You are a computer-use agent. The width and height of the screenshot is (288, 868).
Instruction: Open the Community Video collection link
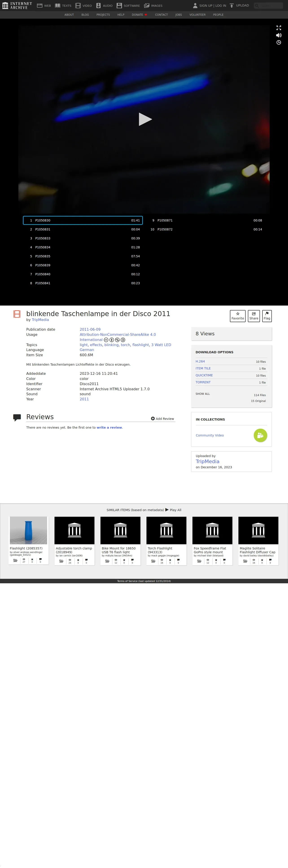[x=210, y=436]
